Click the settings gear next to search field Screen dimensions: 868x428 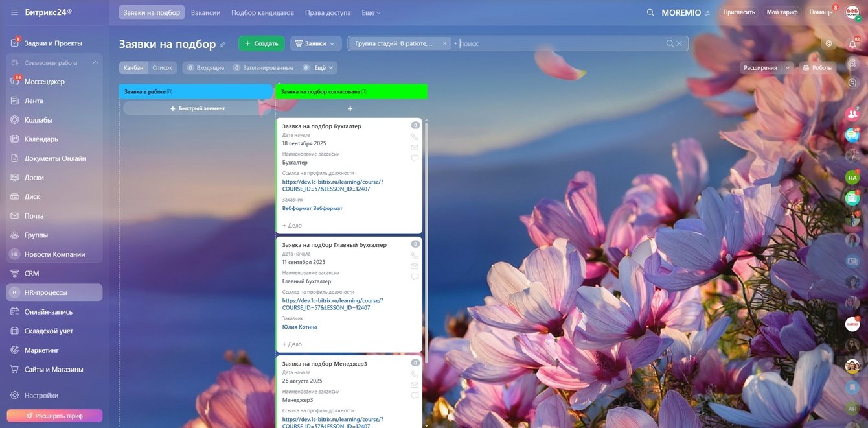click(828, 43)
